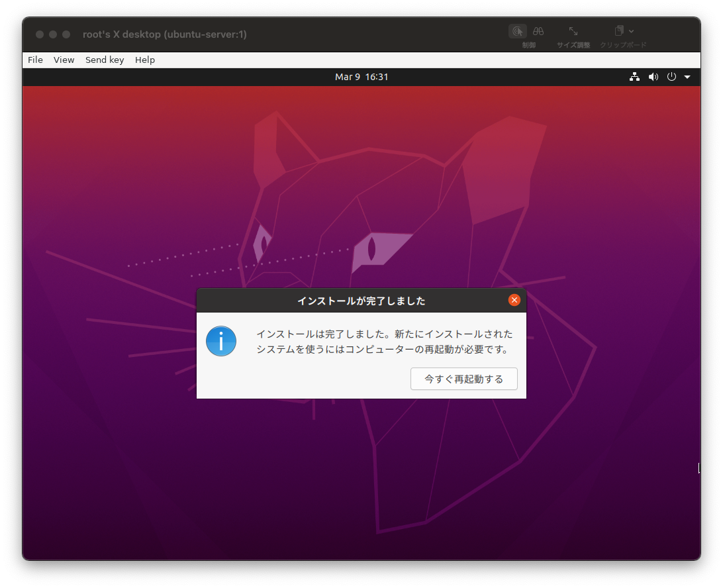Image resolution: width=723 pixels, height=588 pixels.
Task: Click the blue info icon in dialog
Action: (221, 341)
